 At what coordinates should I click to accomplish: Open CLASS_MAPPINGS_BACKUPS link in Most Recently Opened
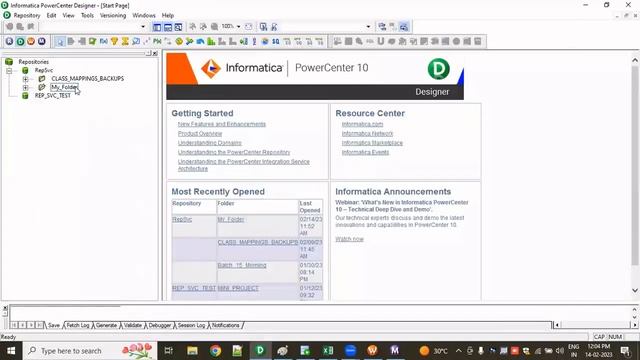(258, 242)
